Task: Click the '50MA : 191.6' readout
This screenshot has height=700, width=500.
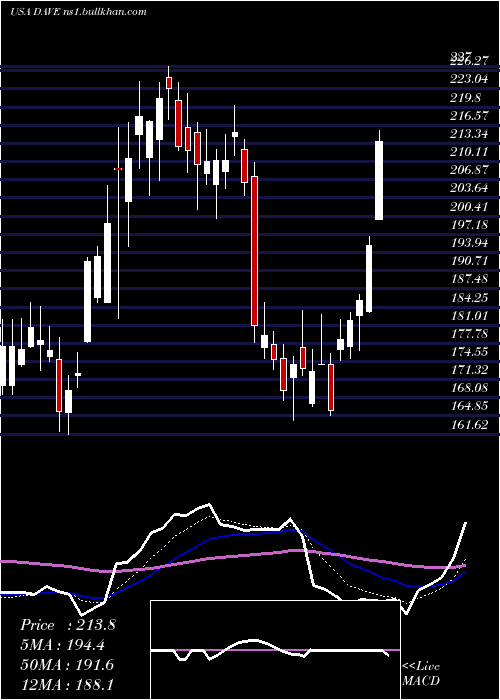Action: pos(67,665)
